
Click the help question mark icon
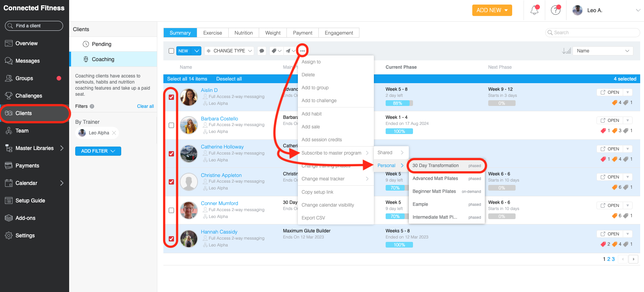(x=555, y=10)
